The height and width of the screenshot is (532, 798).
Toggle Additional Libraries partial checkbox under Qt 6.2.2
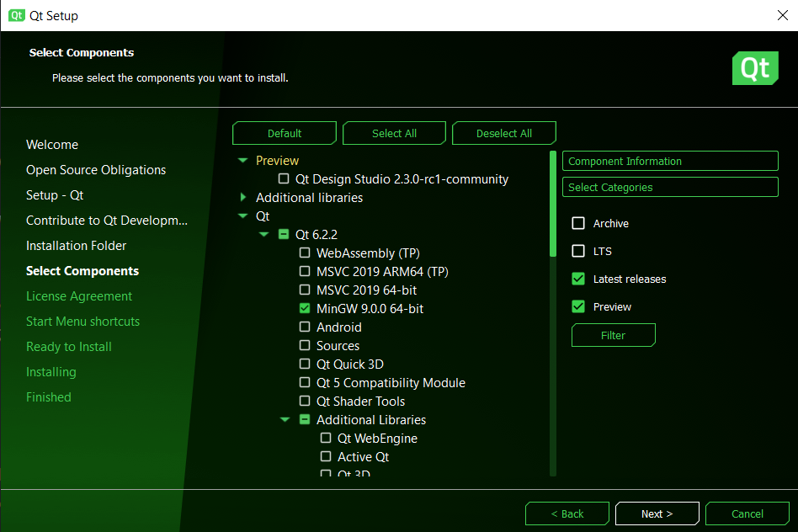coord(305,419)
